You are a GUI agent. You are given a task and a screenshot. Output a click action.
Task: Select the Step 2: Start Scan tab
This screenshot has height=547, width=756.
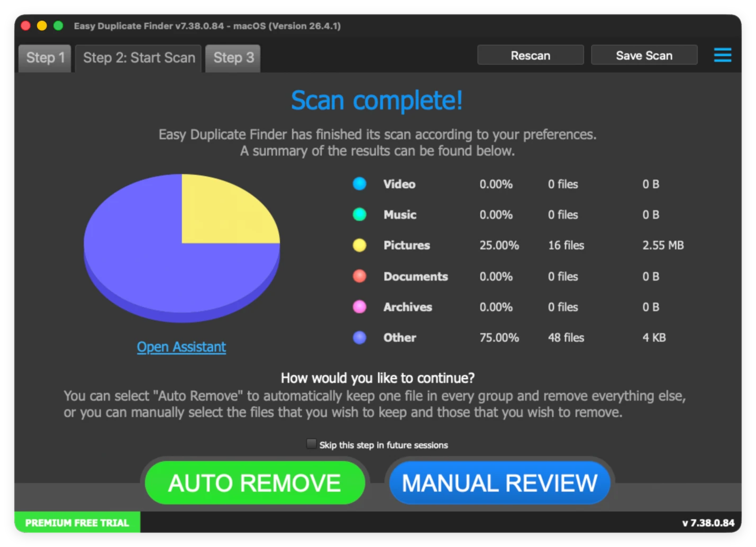pyautogui.click(x=139, y=58)
